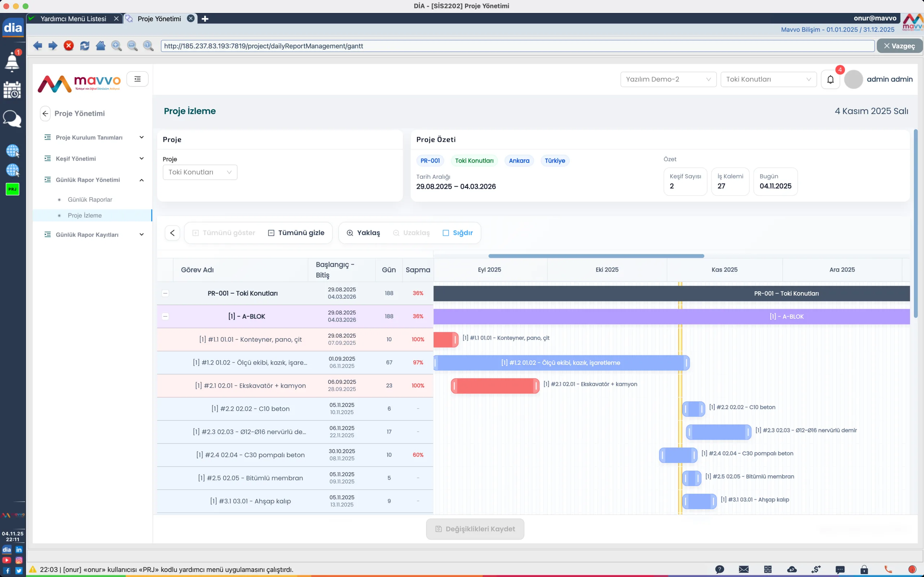Click the calendar clock sidebar icon

click(12, 90)
